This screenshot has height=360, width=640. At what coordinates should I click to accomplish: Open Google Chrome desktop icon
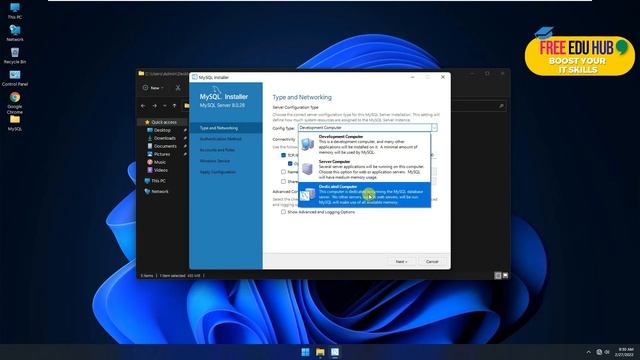(x=15, y=102)
